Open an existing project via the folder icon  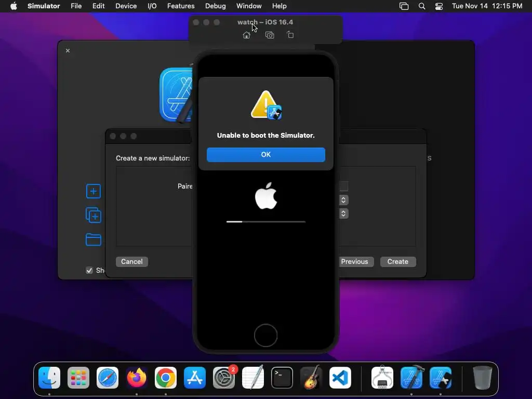point(94,240)
